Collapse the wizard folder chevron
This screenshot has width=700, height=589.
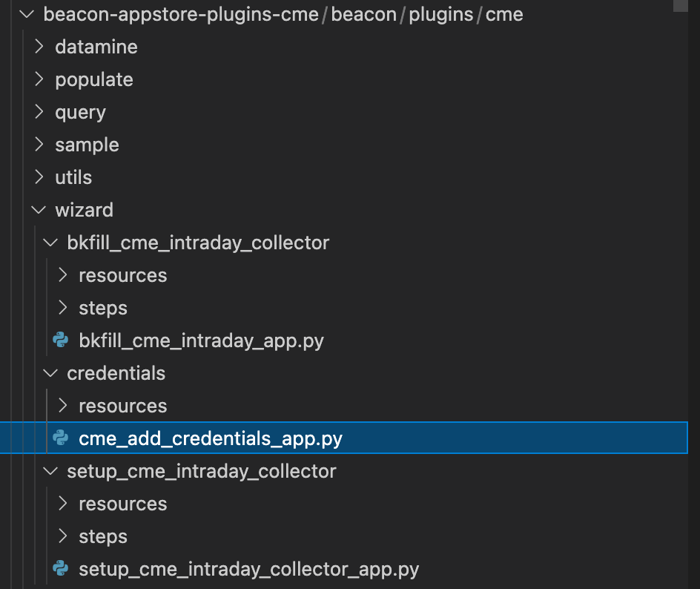[x=39, y=210]
